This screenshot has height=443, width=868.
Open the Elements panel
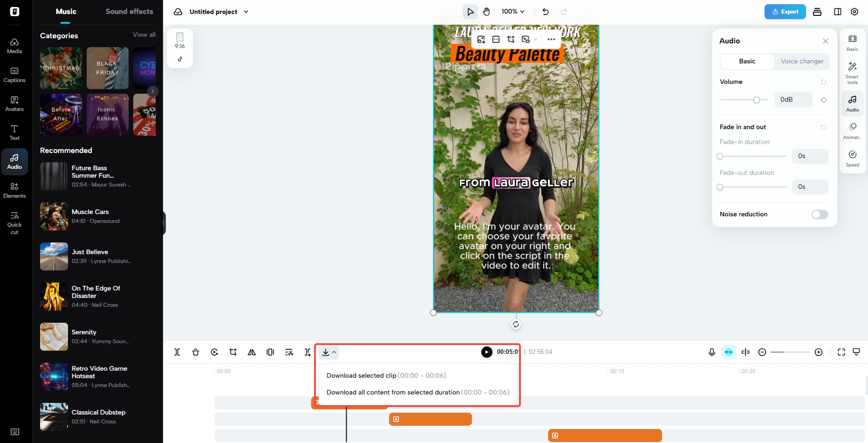14,190
